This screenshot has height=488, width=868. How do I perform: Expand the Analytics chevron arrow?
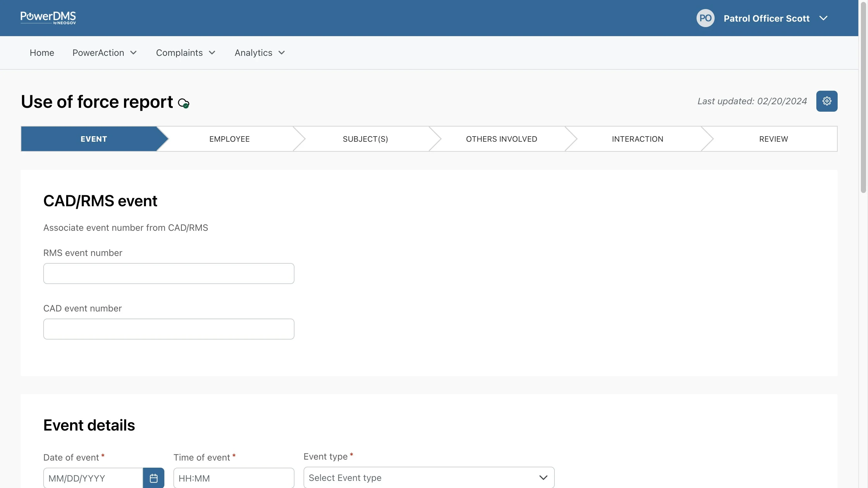pos(282,53)
